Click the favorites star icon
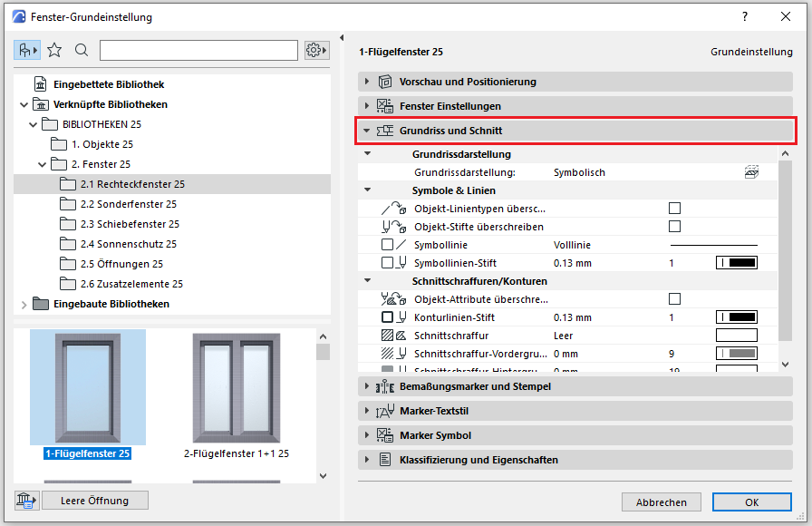This screenshot has height=526, width=812. click(54, 51)
